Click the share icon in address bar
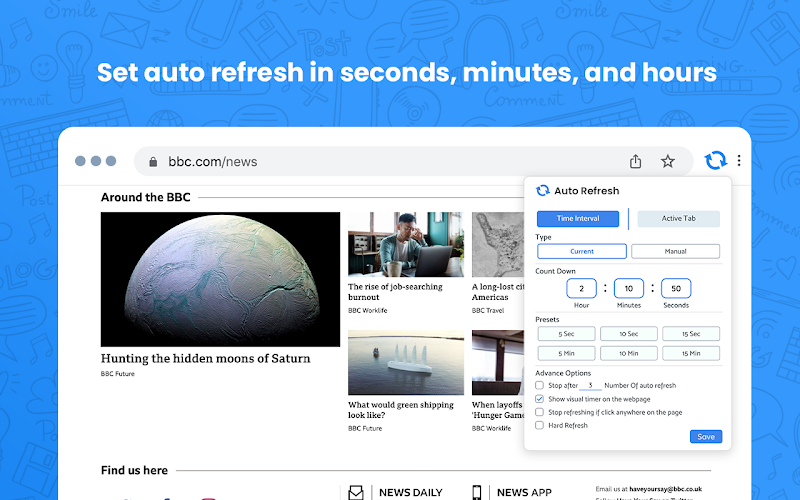This screenshot has width=800, height=500. click(x=635, y=162)
